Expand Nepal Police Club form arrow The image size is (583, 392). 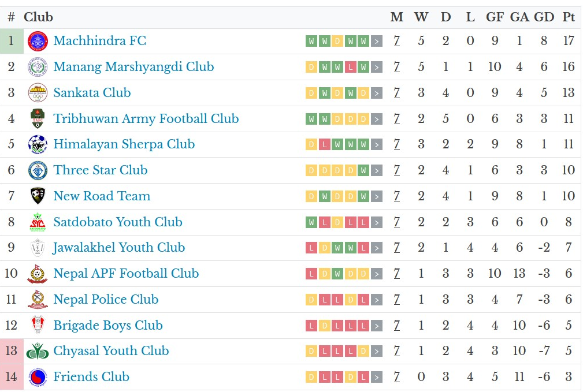377,300
